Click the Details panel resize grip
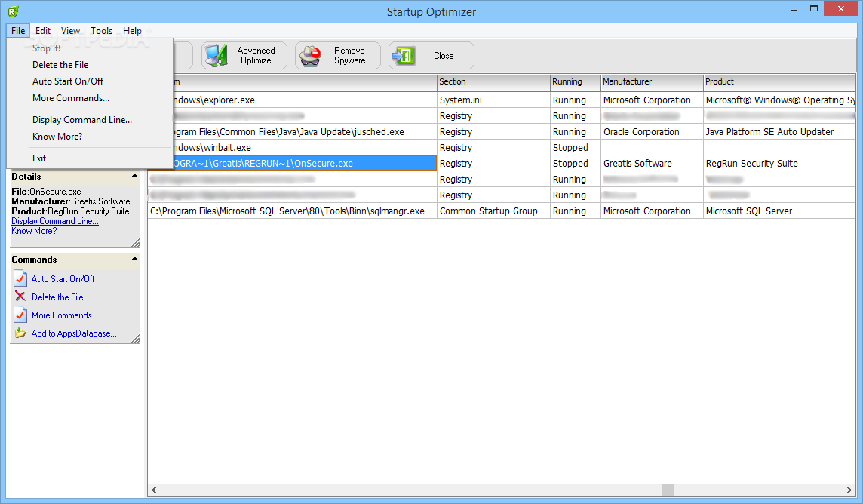Screen dimensions: 863x504 coord(135,243)
